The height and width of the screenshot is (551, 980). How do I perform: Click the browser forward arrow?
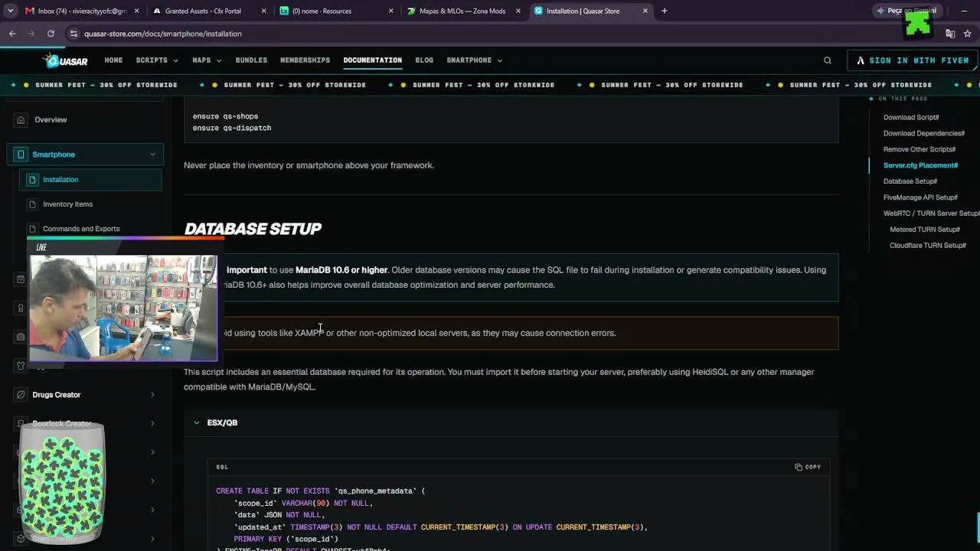(31, 34)
